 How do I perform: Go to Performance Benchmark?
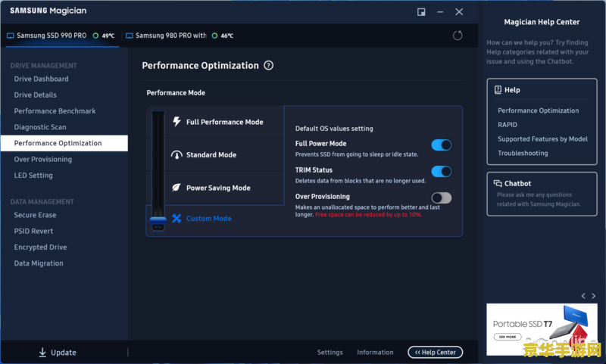[x=55, y=111]
